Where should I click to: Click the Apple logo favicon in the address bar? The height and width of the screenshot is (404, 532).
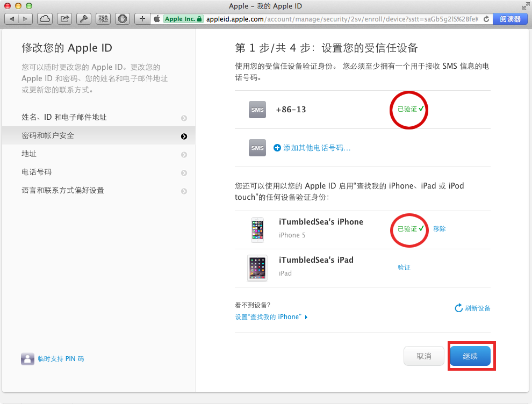157,19
